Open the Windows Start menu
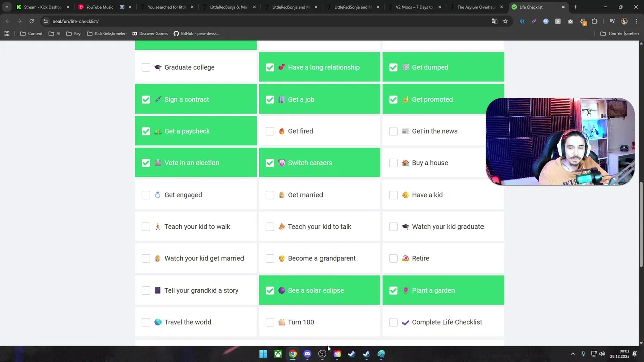644x362 pixels. (263, 354)
